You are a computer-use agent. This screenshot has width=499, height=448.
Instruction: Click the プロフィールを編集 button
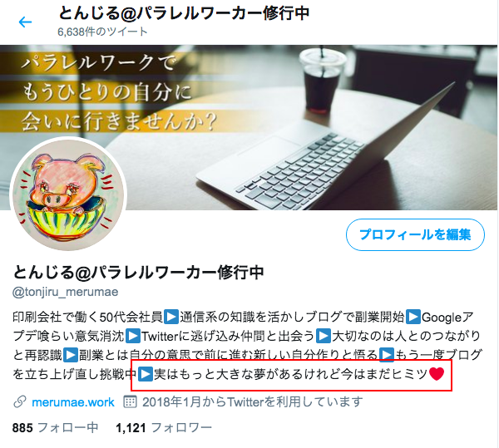(x=415, y=234)
